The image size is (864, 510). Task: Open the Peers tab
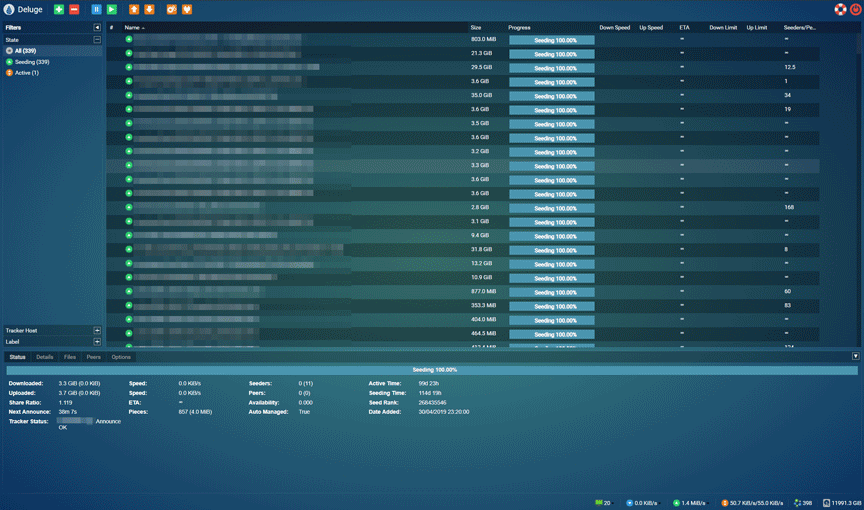coord(93,357)
